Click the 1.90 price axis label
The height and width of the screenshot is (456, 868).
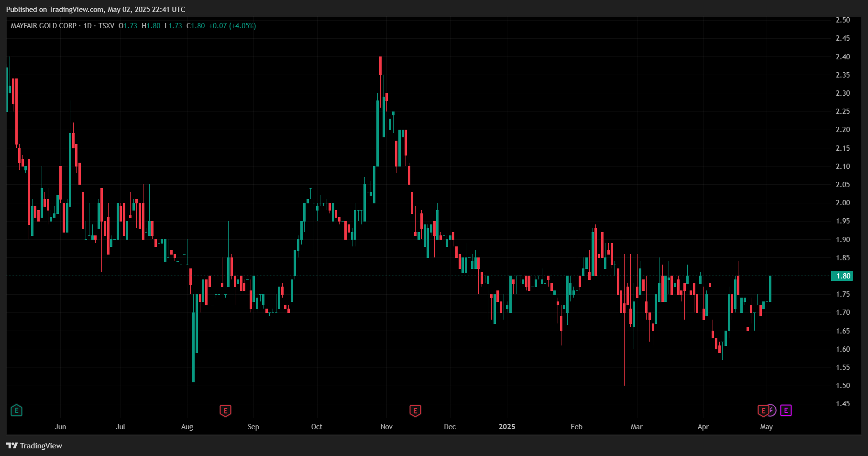(843, 240)
